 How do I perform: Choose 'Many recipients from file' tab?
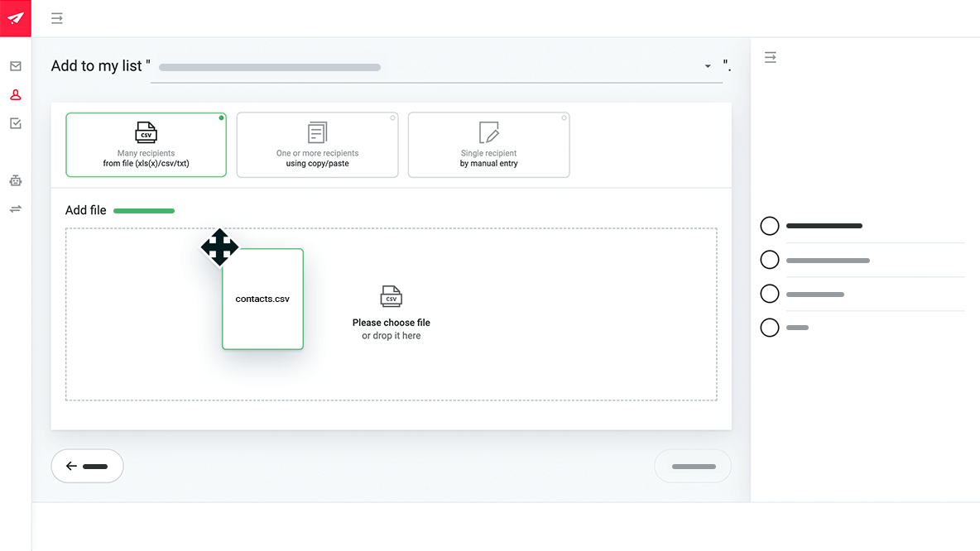tap(146, 145)
